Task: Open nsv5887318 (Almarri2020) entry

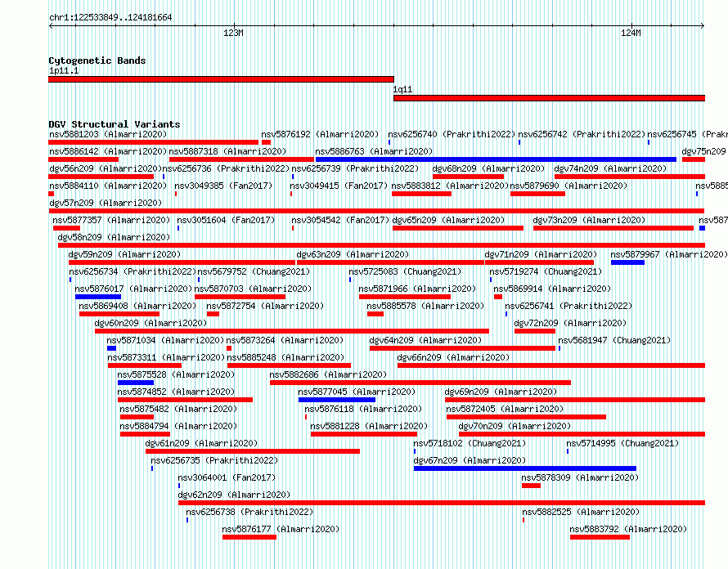Action: pyautogui.click(x=227, y=151)
